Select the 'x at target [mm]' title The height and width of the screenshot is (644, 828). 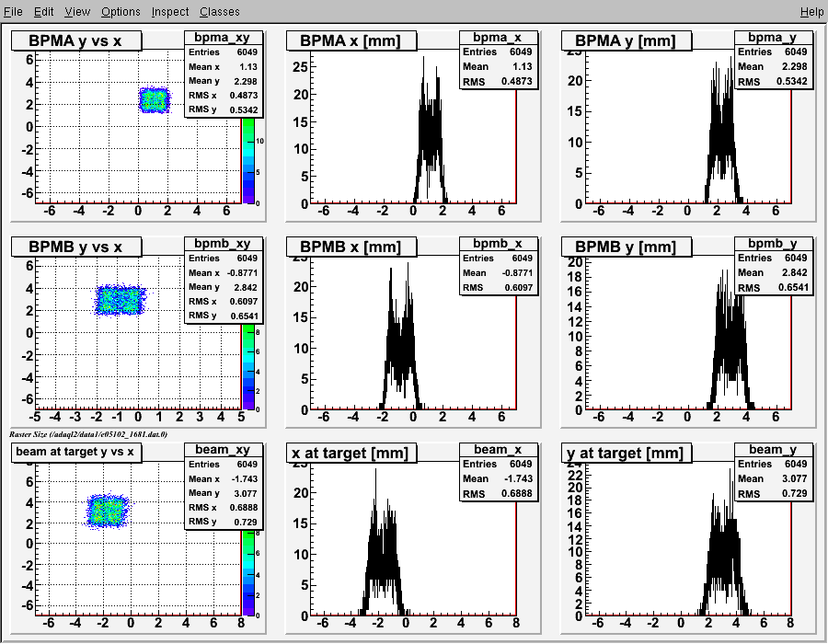pos(351,453)
